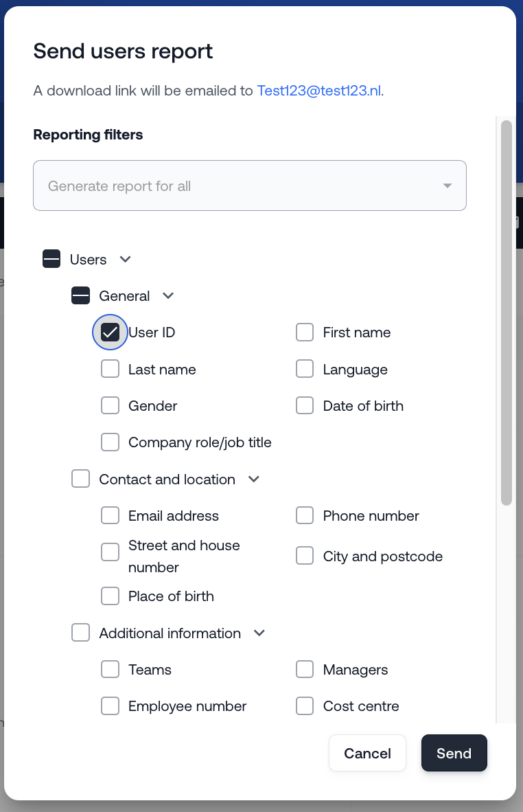The image size is (523, 812).
Task: Collapse the Contact and location chevron
Action: tap(254, 480)
